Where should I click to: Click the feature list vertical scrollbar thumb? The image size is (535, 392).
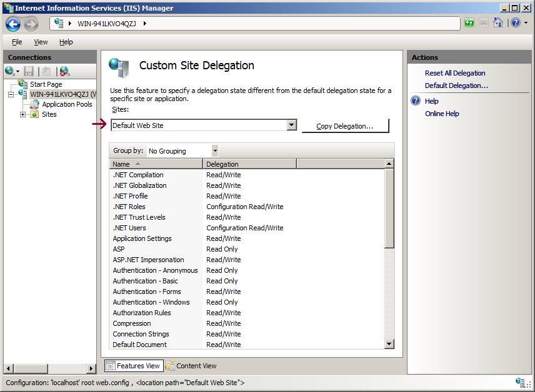click(389, 208)
